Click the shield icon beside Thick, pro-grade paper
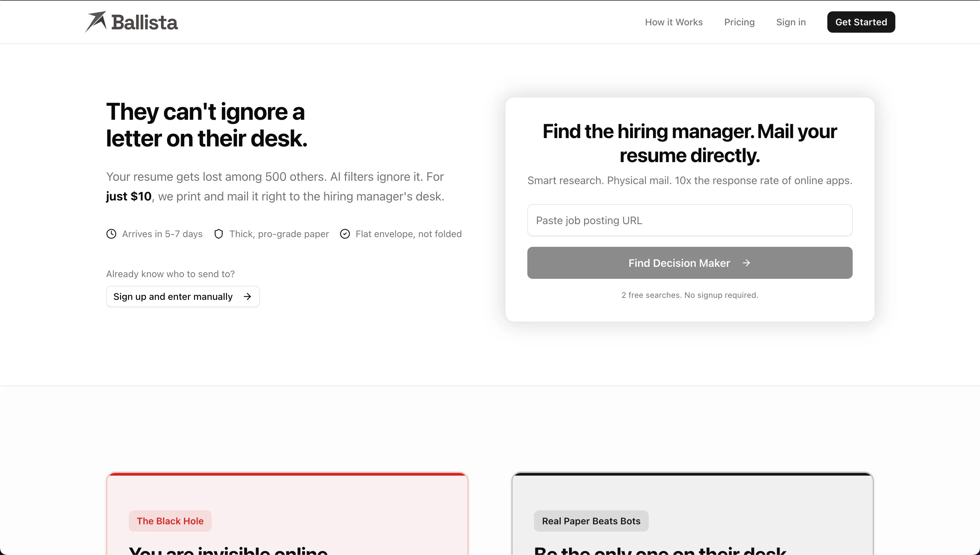This screenshot has width=980, height=555. click(x=219, y=234)
